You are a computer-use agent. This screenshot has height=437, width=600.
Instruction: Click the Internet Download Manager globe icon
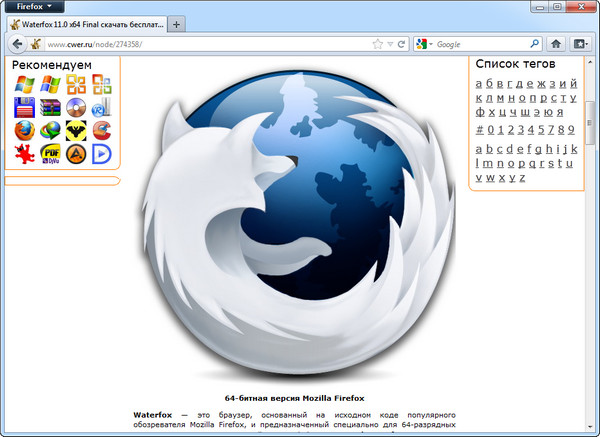click(x=50, y=130)
